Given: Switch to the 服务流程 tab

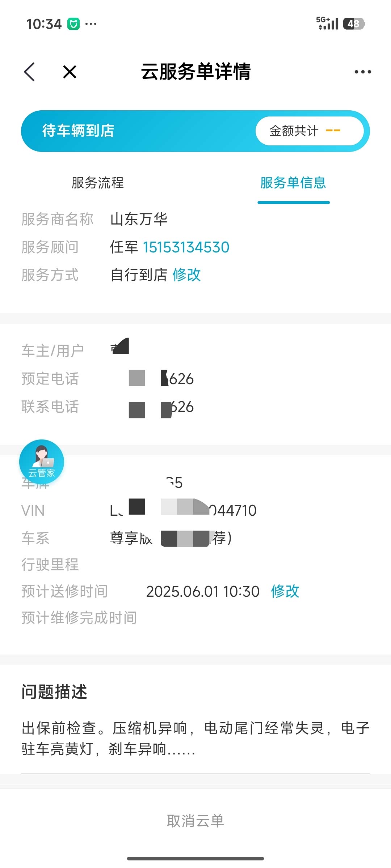Looking at the screenshot, I should click(x=97, y=183).
